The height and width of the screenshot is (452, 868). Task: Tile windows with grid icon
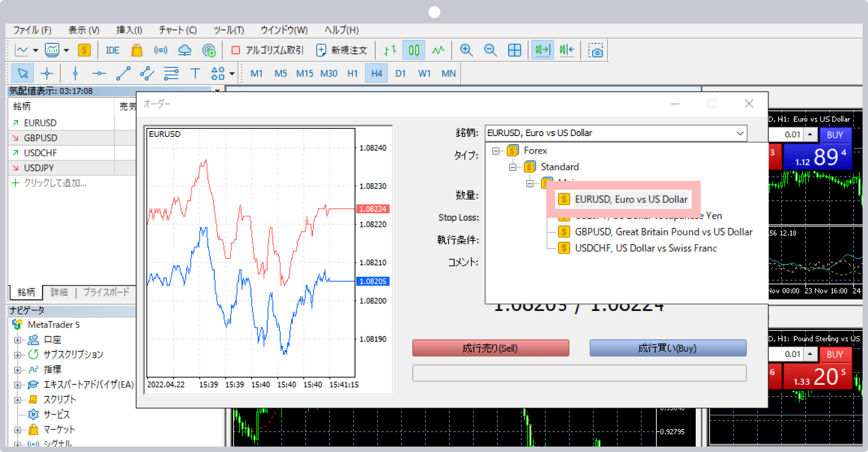pos(514,50)
